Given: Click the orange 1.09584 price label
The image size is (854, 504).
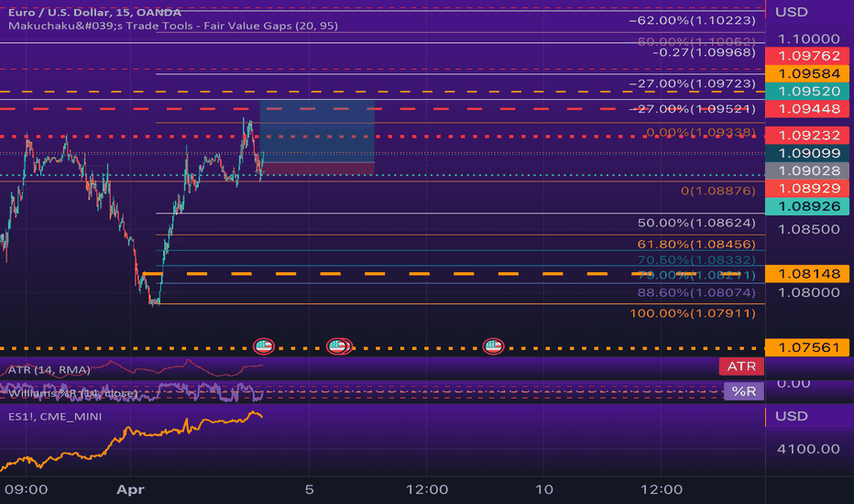Looking at the screenshot, I should [807, 73].
